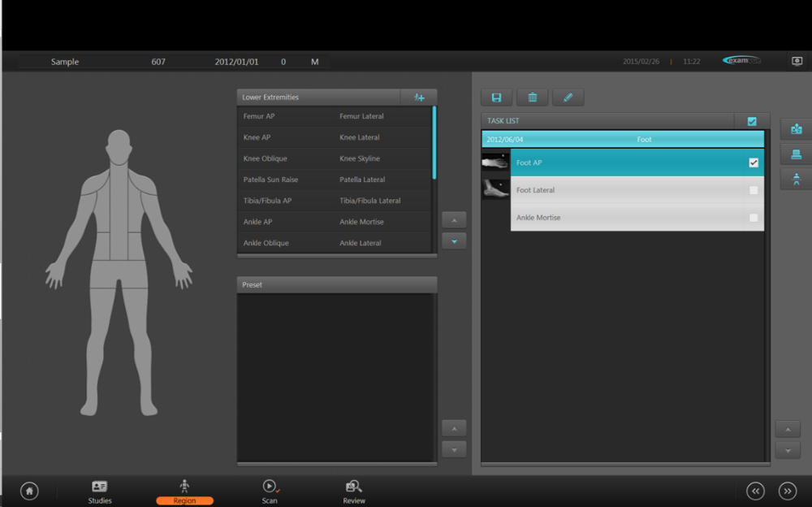This screenshot has height=507, width=812.
Task: Click the pencil edit icon
Action: pos(568,97)
